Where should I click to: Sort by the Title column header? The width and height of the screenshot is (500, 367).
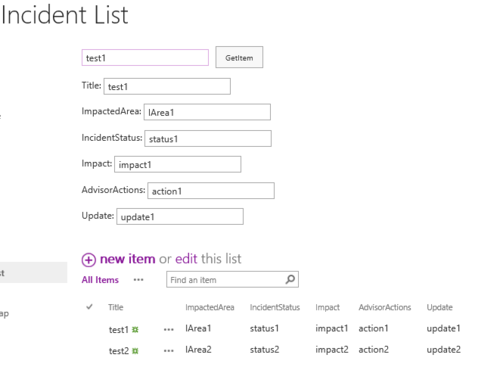[116, 307]
